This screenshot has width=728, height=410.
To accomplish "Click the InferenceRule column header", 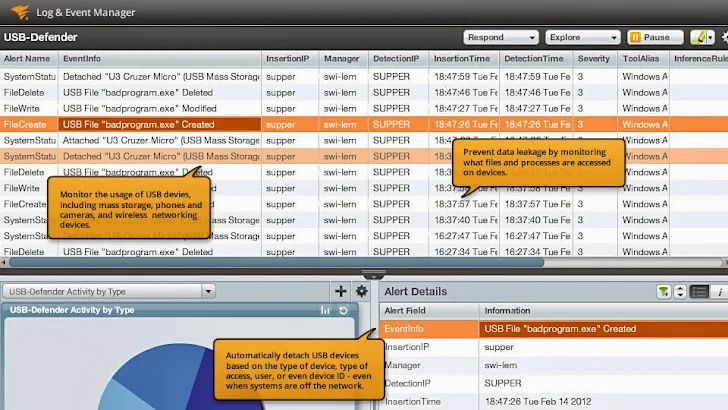I will point(700,59).
